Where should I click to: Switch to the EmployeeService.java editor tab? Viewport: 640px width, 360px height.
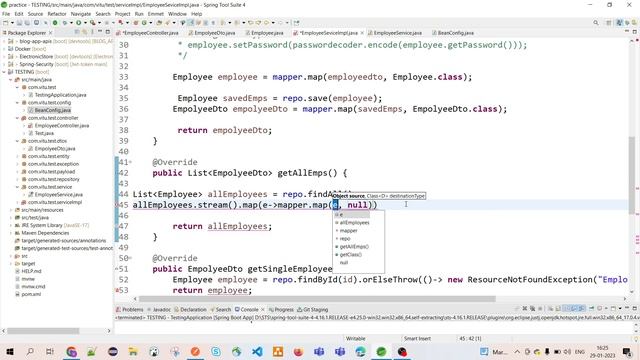395,33
